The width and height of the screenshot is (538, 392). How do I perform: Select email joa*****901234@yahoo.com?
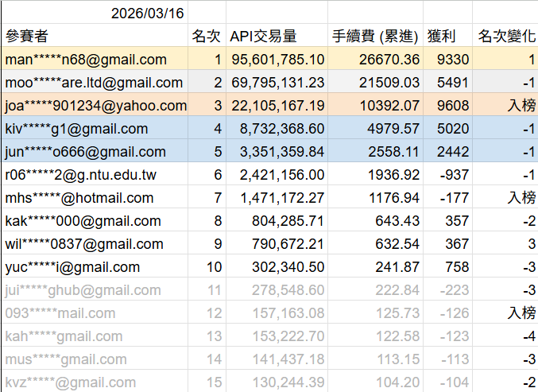pyautogui.click(x=95, y=106)
